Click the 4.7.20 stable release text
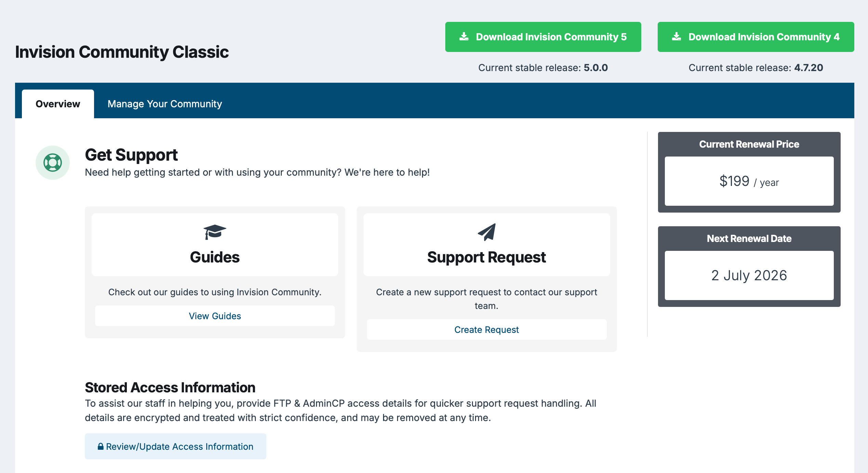The height and width of the screenshot is (473, 868). pos(808,68)
